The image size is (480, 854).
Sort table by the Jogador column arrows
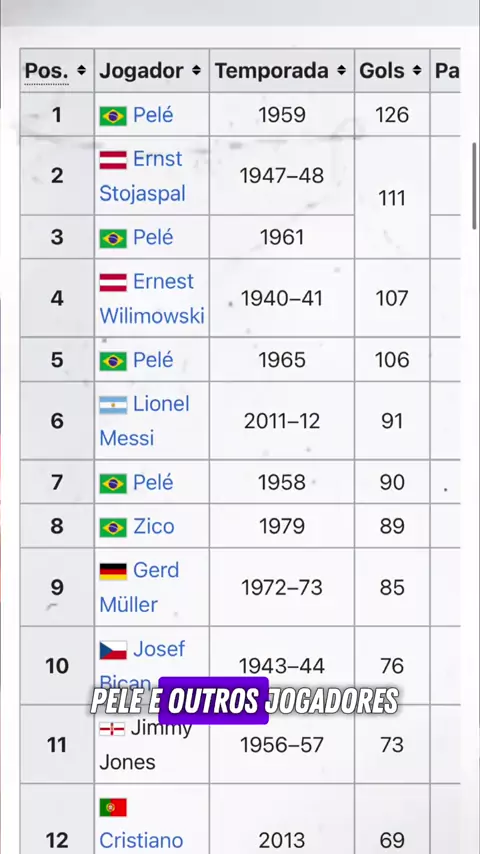pos(196,70)
